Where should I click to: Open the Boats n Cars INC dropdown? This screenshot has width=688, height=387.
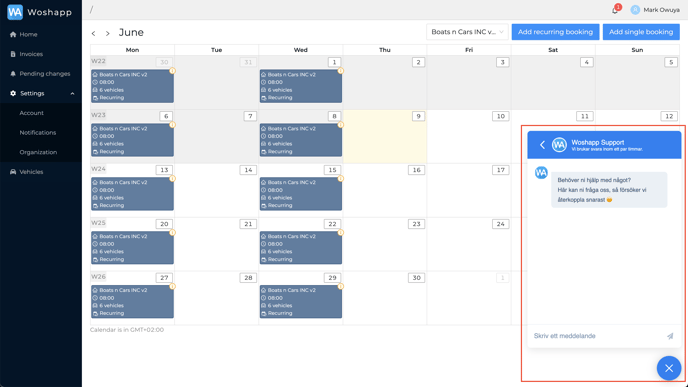[x=467, y=32]
